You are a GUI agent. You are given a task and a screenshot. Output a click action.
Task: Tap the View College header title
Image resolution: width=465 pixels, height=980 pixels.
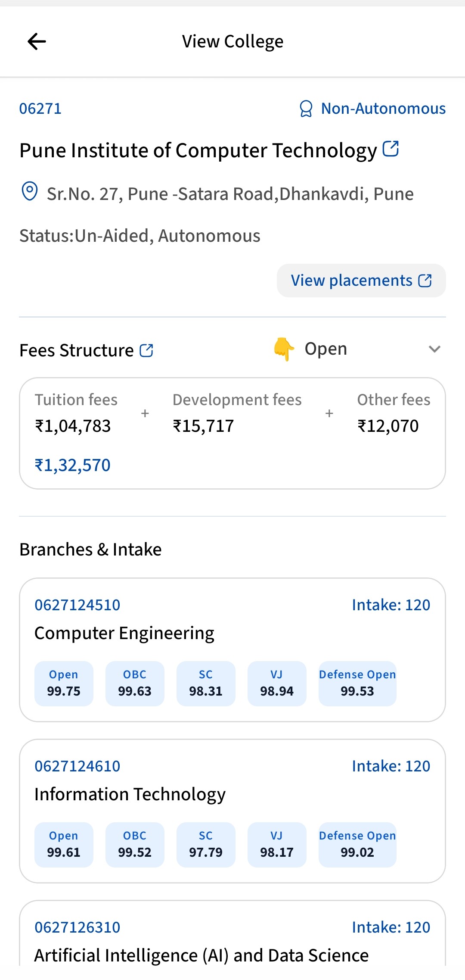(232, 41)
